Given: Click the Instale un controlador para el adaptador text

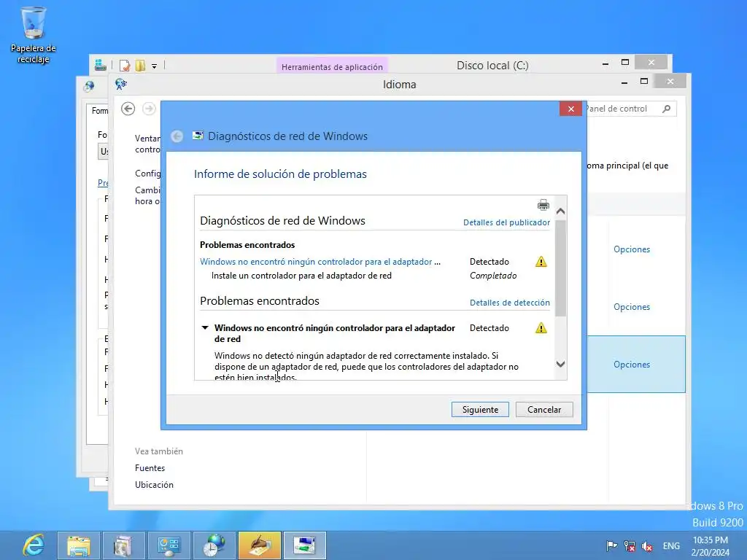Looking at the screenshot, I should (301, 275).
